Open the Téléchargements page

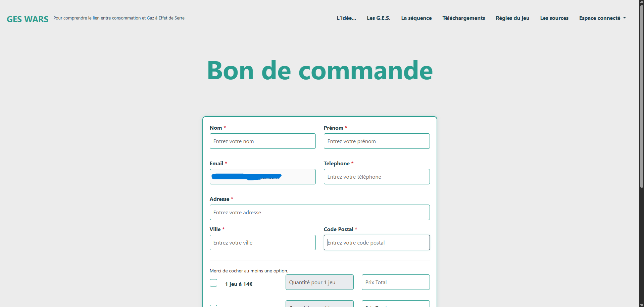coord(463,18)
